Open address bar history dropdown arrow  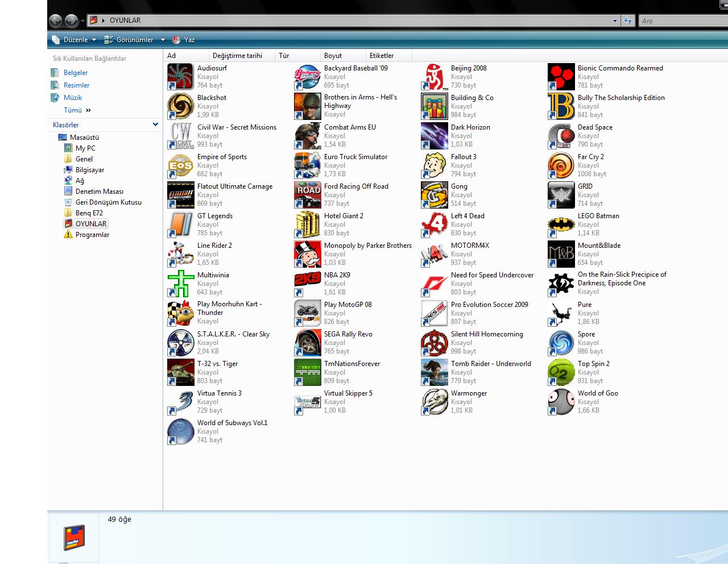click(x=615, y=20)
